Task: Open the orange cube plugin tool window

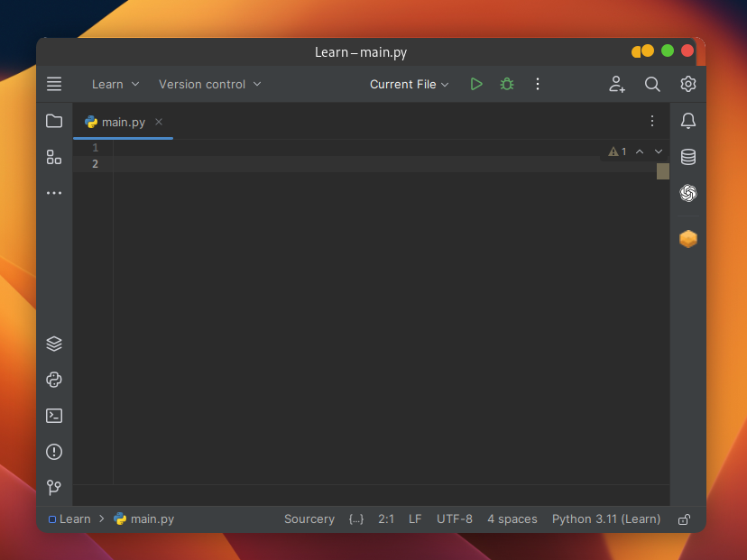Action: click(x=688, y=239)
